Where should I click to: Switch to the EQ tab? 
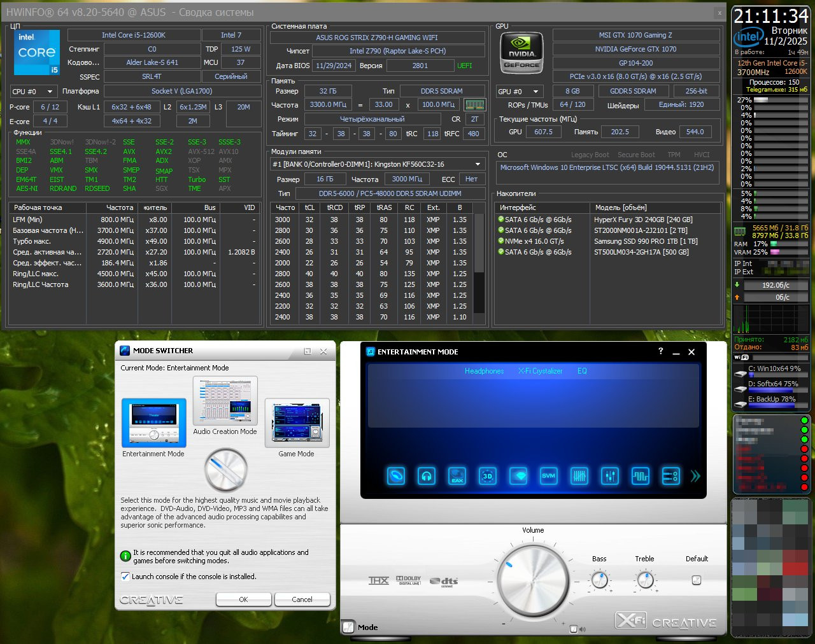coord(582,371)
